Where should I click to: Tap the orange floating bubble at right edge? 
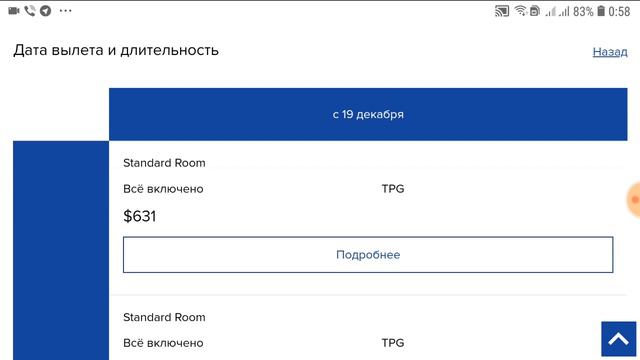(x=634, y=200)
